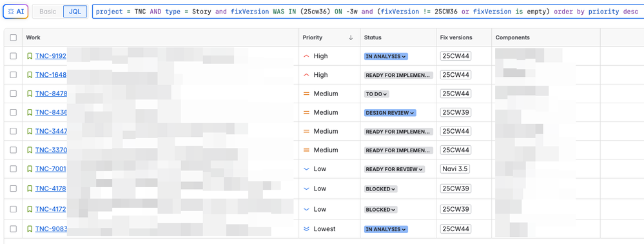This screenshot has height=244, width=644.
Task: Click into the JQL query input field
Action: point(367,12)
